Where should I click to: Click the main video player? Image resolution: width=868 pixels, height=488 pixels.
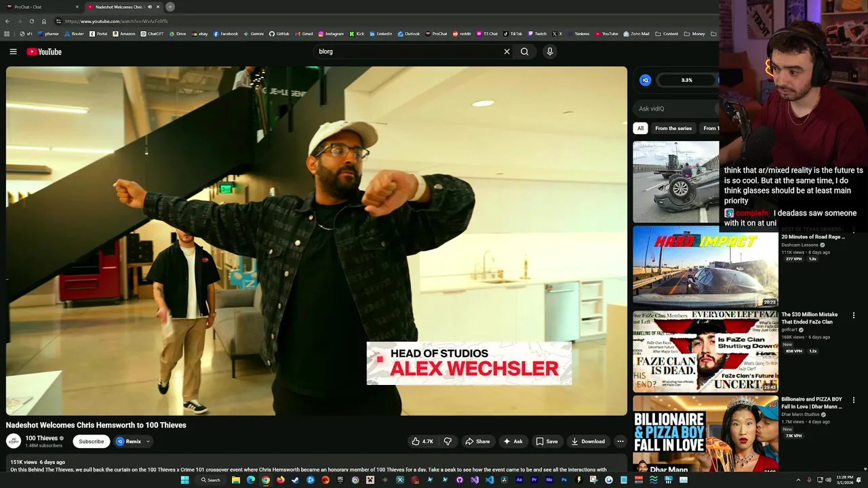pyautogui.click(x=317, y=241)
